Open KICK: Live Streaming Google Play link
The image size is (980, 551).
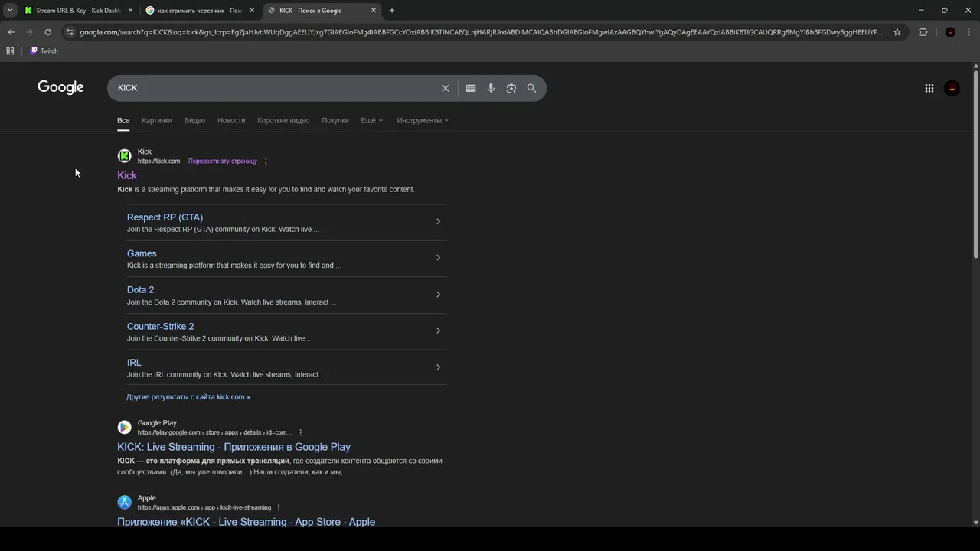(x=234, y=447)
